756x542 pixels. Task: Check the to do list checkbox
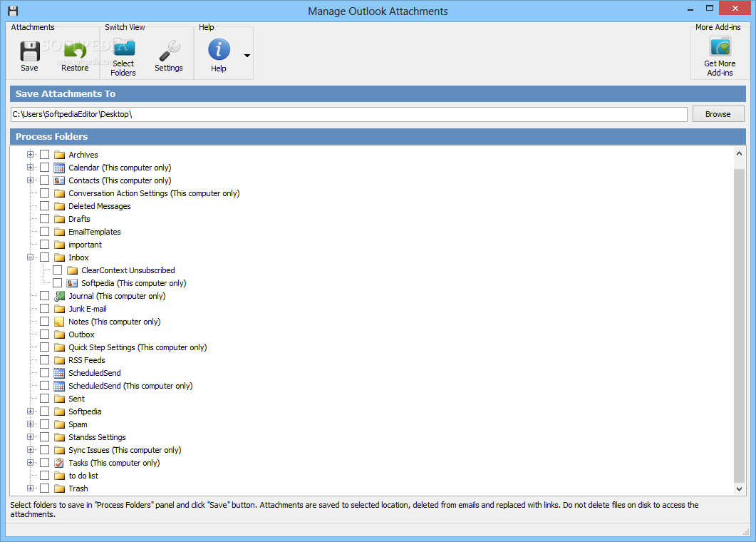click(44, 476)
